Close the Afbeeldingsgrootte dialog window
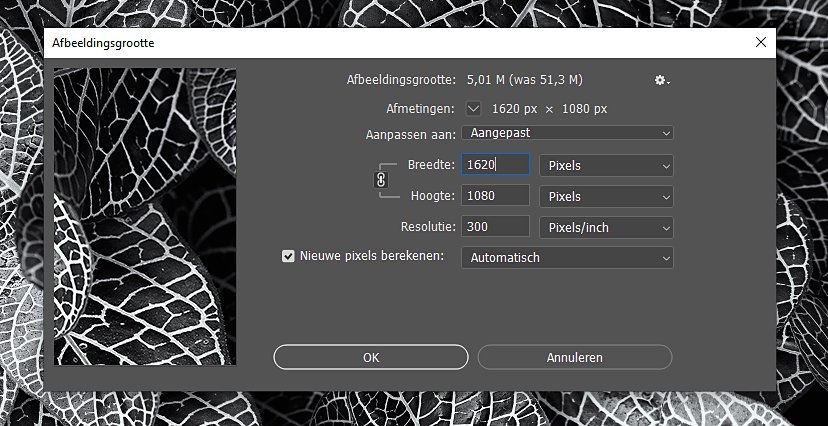This screenshot has height=426, width=828. [761, 42]
